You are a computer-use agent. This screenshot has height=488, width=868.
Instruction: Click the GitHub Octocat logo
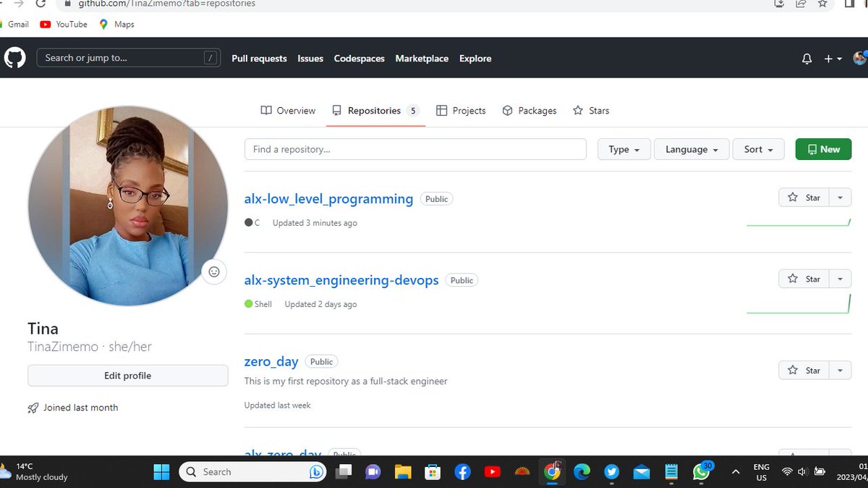point(14,58)
